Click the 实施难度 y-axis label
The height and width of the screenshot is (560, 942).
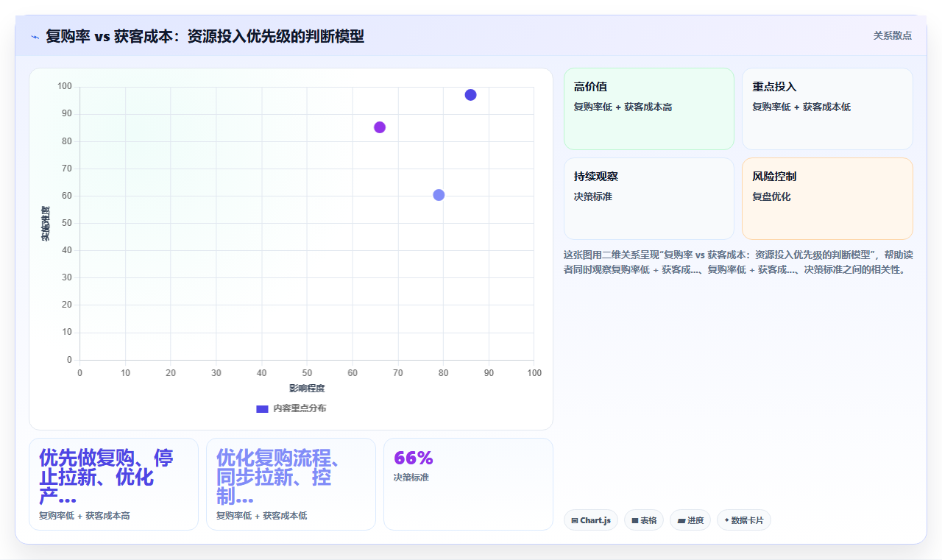pos(46,224)
